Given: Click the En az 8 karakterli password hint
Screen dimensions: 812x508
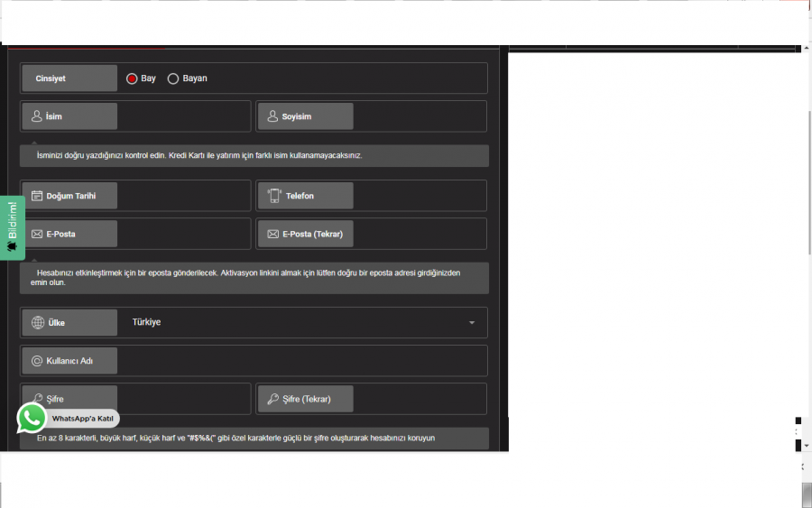Looking at the screenshot, I should point(235,439).
